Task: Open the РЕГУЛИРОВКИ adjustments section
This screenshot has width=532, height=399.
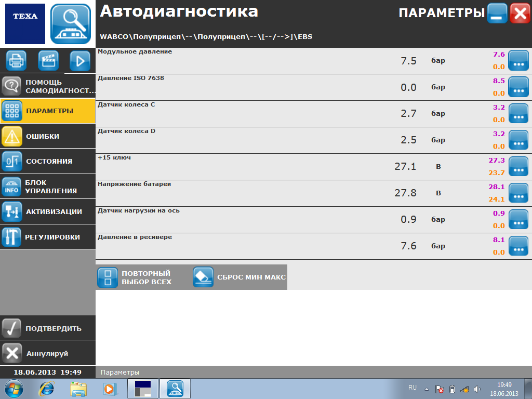Action: pyautogui.click(x=48, y=237)
